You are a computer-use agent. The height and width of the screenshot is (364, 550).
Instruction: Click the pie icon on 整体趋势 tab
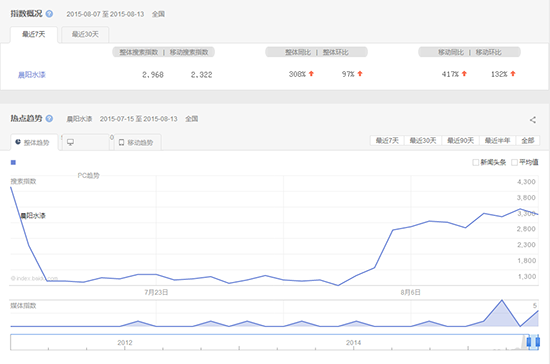(x=18, y=142)
